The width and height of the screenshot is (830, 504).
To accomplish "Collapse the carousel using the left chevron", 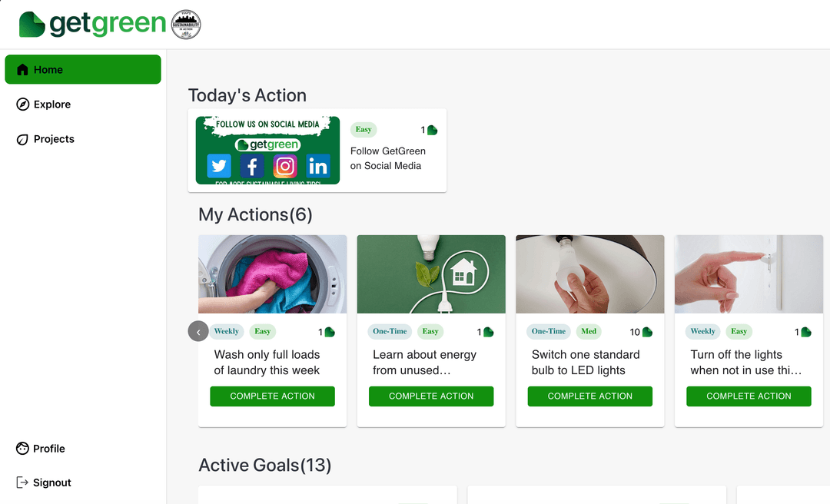I will pyautogui.click(x=198, y=330).
